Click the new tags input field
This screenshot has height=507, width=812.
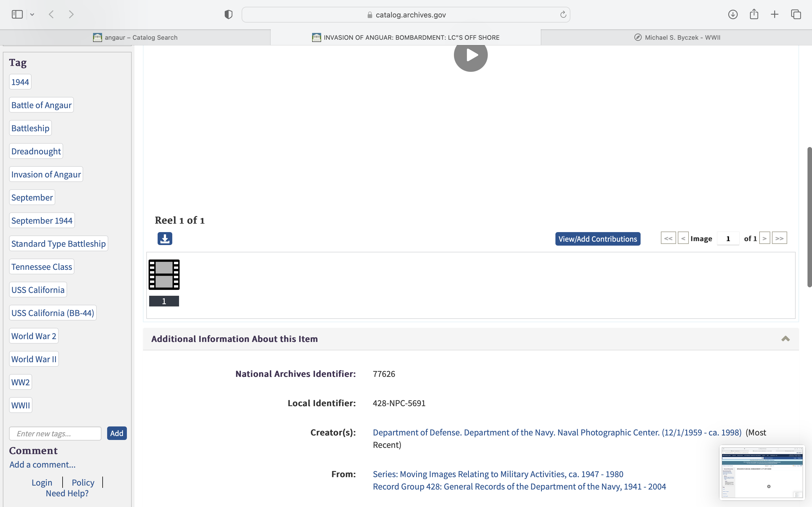[x=55, y=433]
